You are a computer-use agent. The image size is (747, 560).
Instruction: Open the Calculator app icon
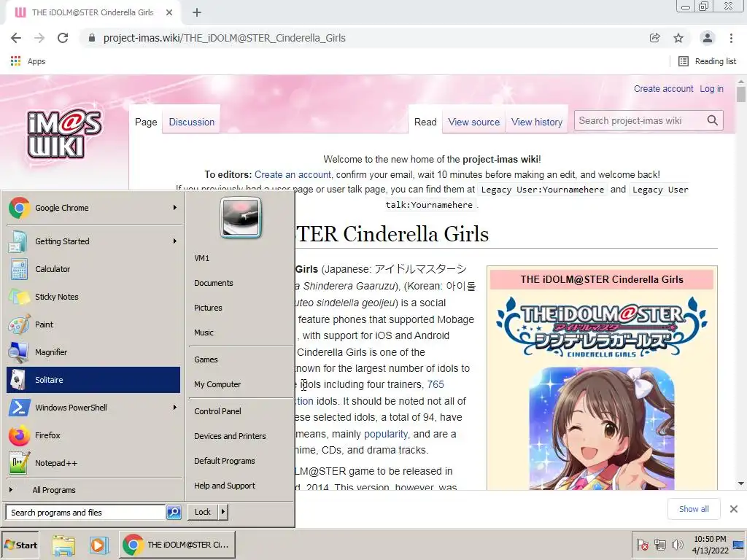(x=19, y=269)
